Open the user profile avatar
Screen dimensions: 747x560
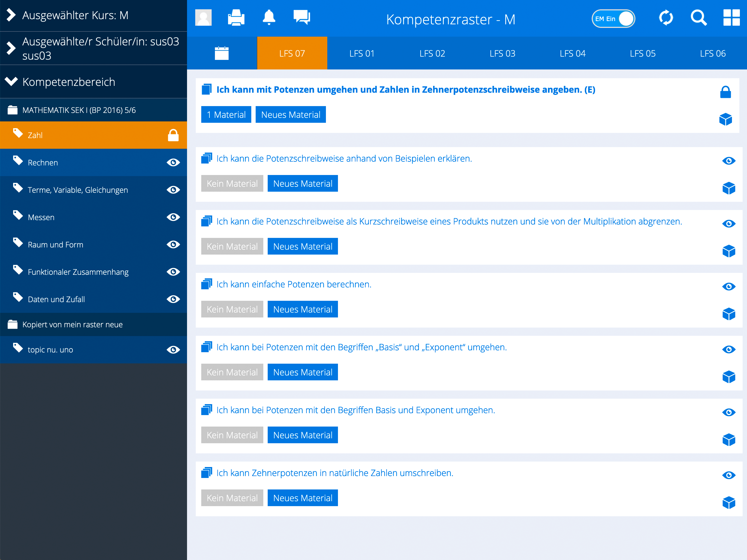203,17
